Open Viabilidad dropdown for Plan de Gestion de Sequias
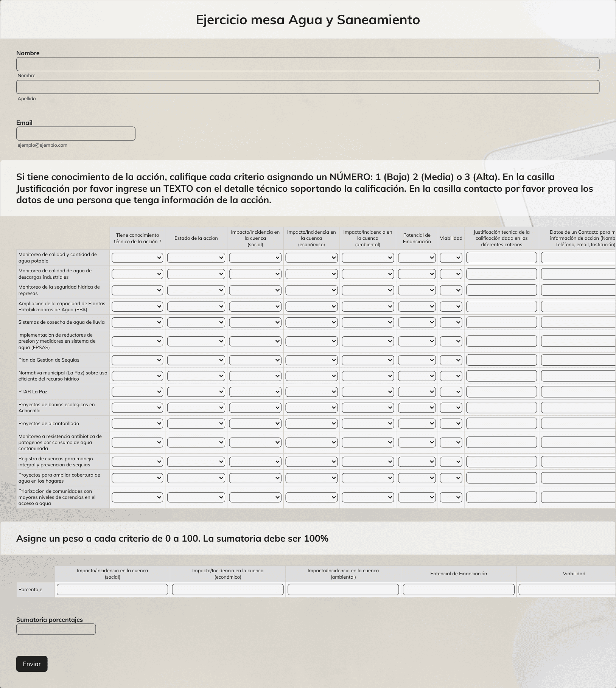The height and width of the screenshot is (688, 616). click(451, 360)
